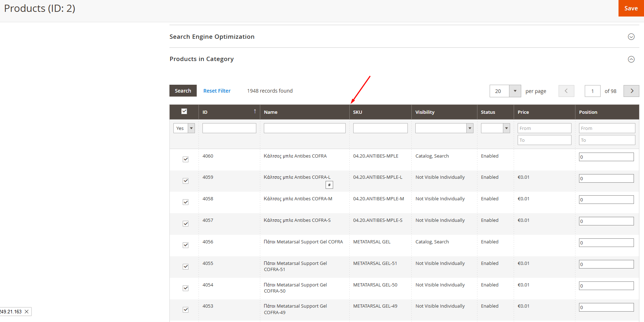Click Price From filter field
The image size is (644, 322).
(545, 128)
